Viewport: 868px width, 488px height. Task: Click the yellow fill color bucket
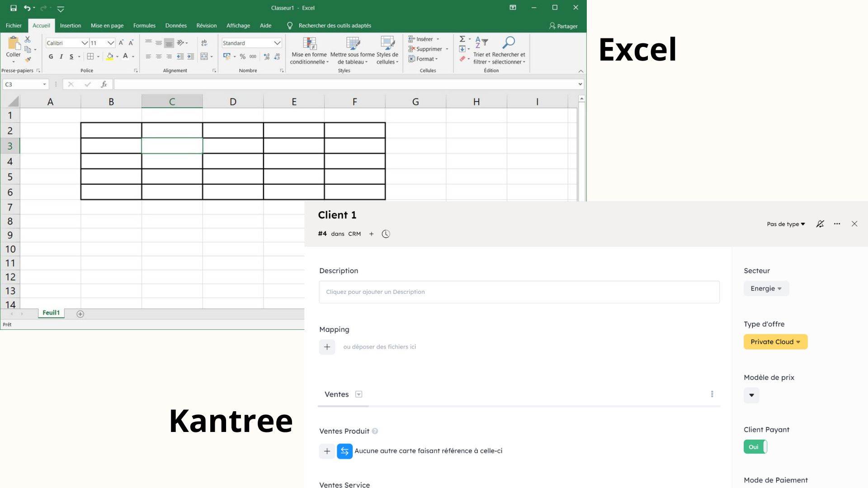tap(109, 56)
